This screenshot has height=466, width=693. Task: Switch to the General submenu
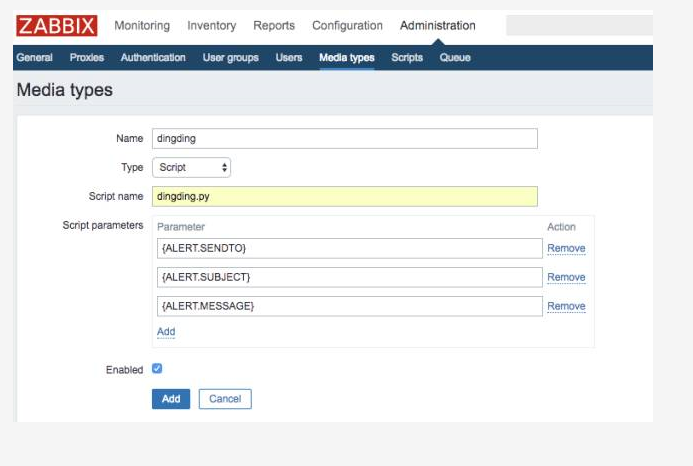34,57
